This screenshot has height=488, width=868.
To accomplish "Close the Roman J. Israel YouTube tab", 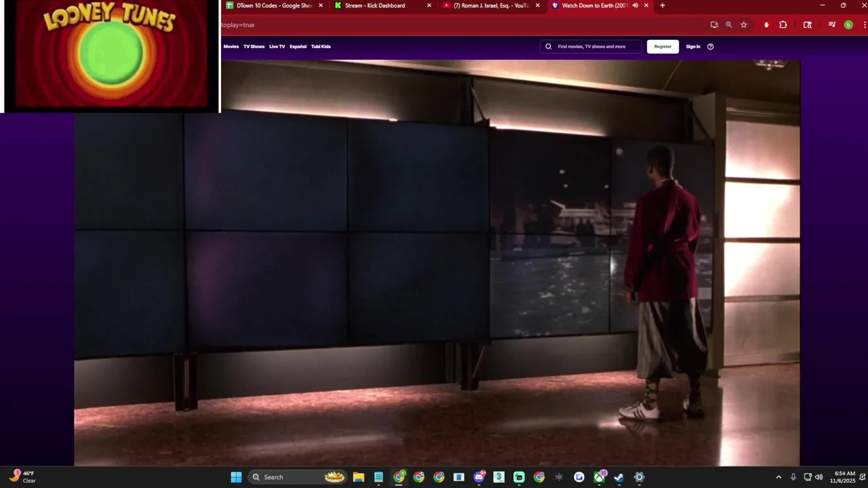I will click(538, 5).
